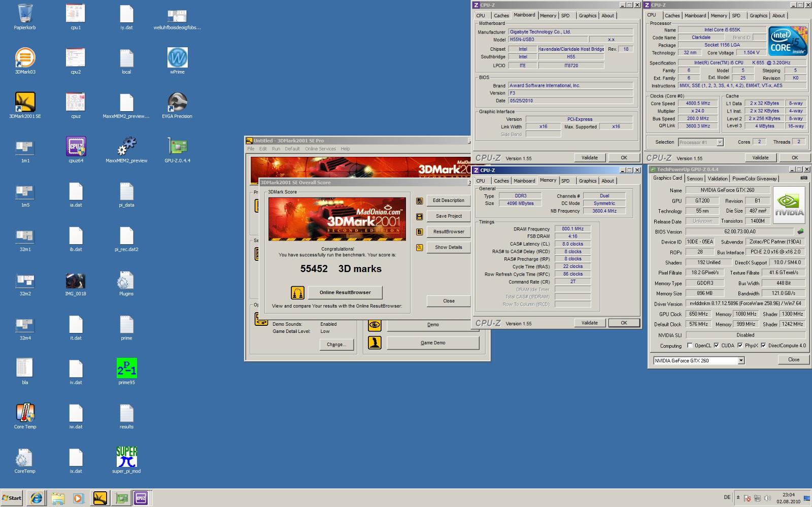812x507 pixels.
Task: Open the Processor #1 selection dropdown
Action: coord(720,143)
